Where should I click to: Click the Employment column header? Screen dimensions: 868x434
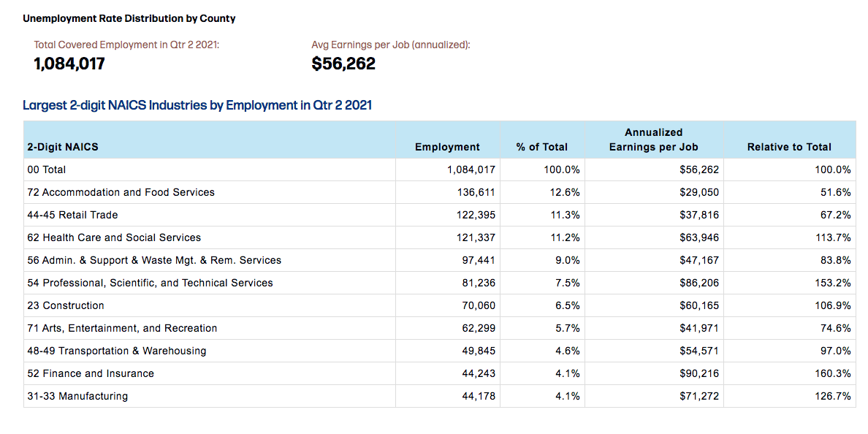pos(447,148)
